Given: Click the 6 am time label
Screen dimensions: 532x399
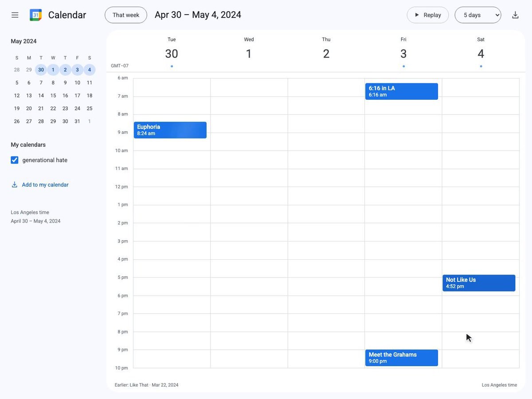Looking at the screenshot, I should pos(123,78).
